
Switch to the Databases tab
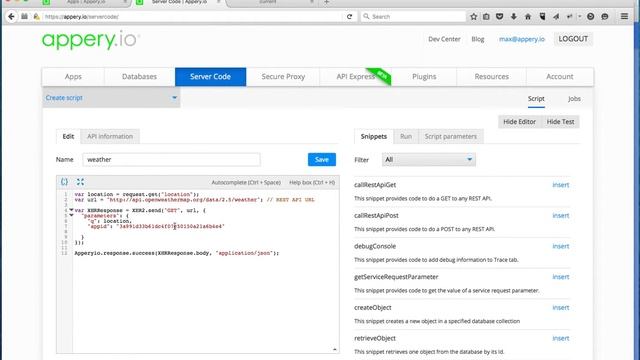[x=139, y=77]
